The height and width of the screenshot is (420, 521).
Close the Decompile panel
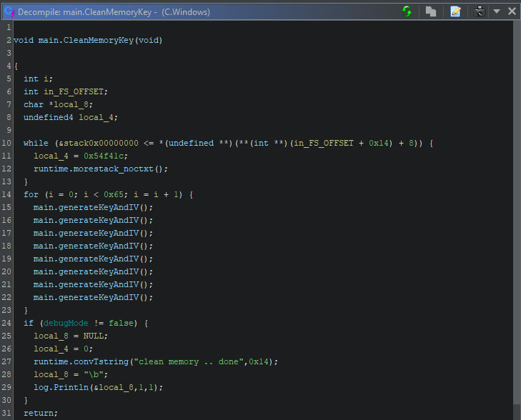click(512, 11)
